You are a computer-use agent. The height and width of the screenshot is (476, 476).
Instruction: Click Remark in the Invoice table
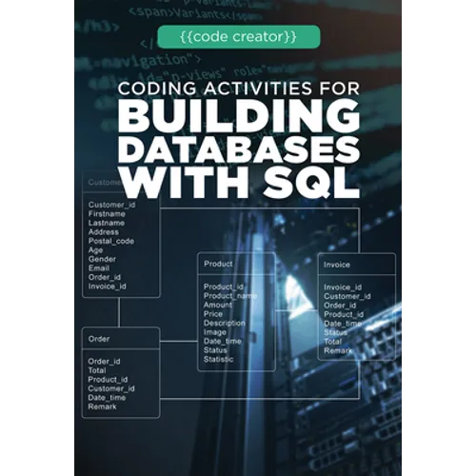pos(338,350)
